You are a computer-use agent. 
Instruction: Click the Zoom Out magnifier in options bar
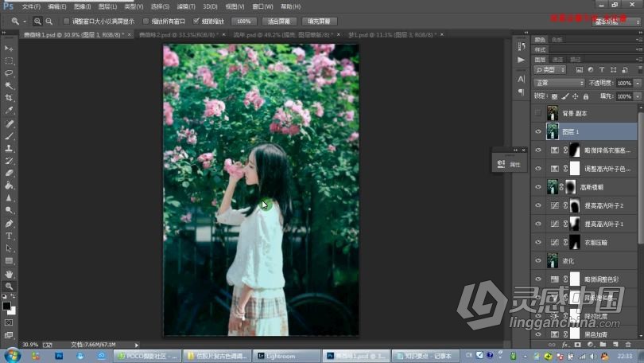coord(48,21)
